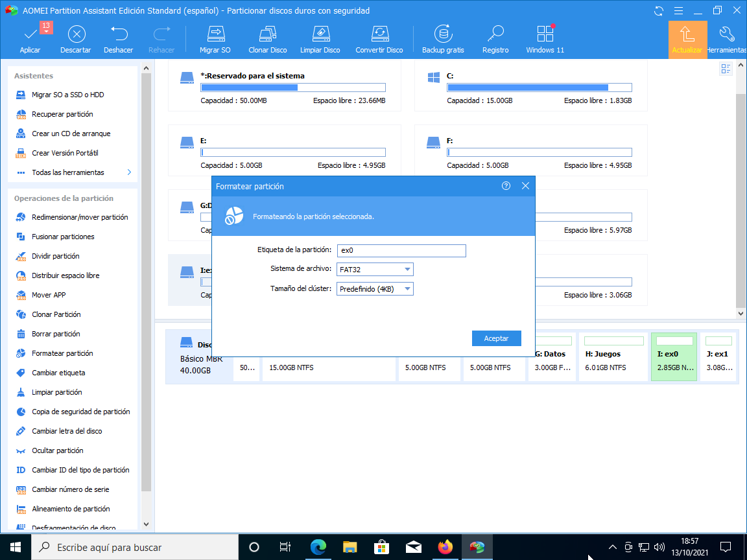747x560 pixels.
Task: Click the orange Actualizar button
Action: (x=687, y=40)
